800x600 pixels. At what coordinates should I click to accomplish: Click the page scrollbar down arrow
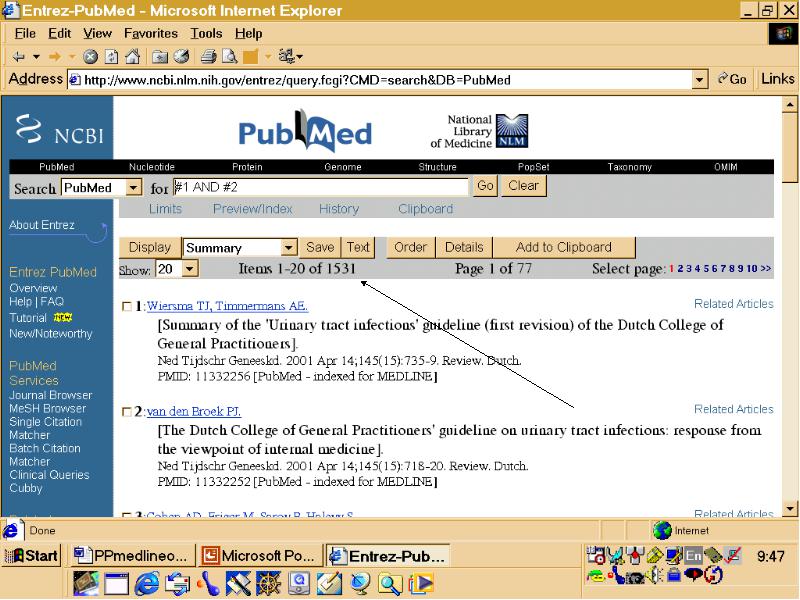point(790,509)
